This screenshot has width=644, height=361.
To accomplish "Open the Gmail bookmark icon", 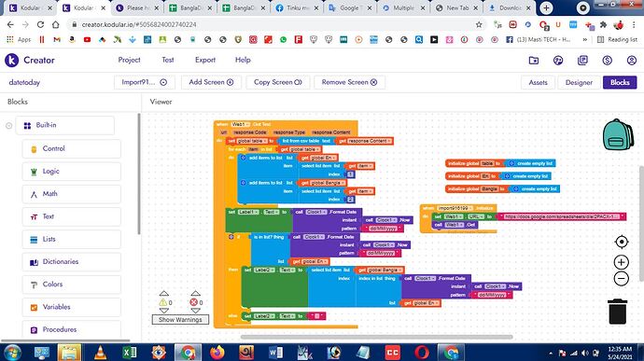I will tap(57, 39).
